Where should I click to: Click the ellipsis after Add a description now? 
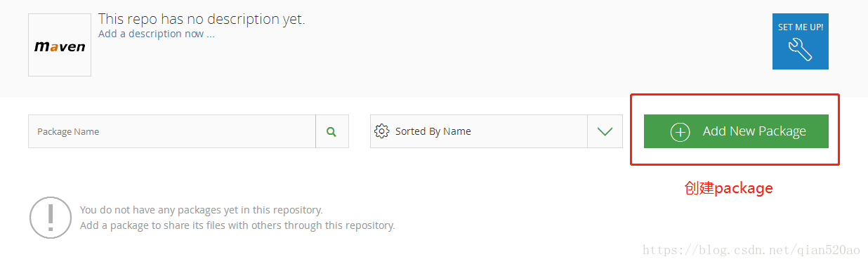click(211, 35)
